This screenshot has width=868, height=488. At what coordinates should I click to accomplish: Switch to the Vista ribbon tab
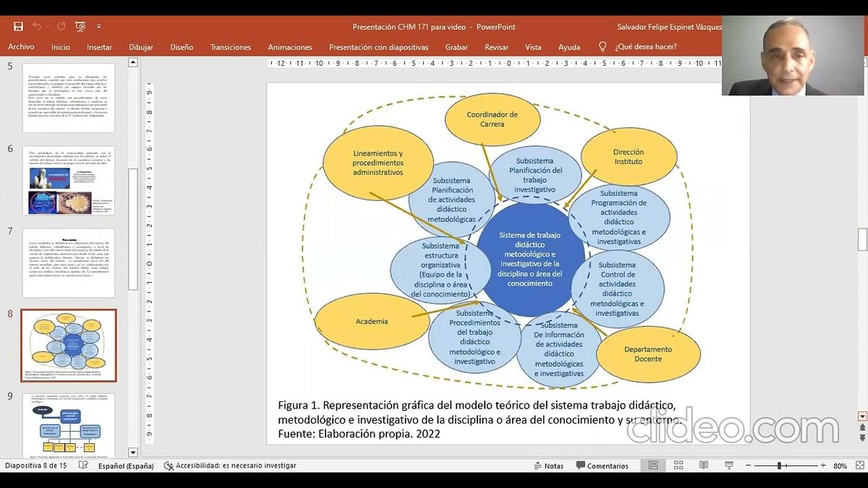point(533,47)
